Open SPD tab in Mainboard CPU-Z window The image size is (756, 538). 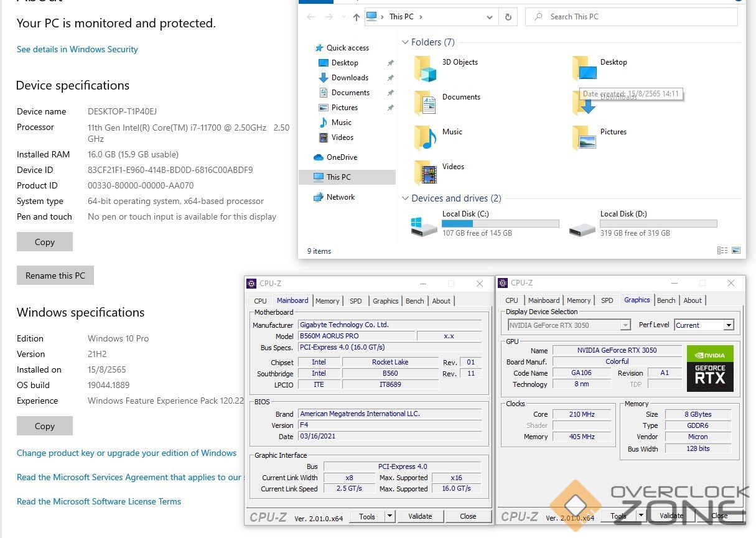tap(355, 301)
